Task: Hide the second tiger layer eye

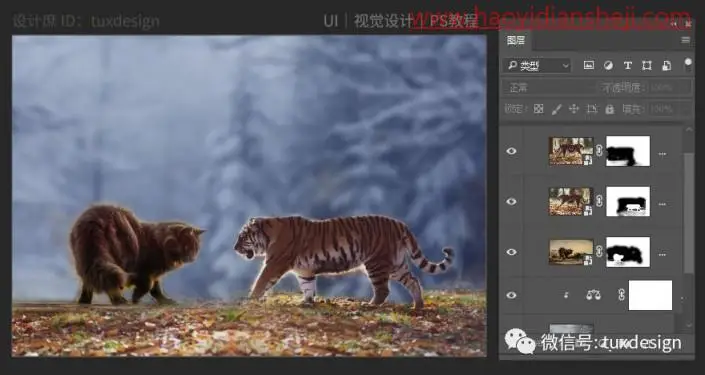Action: [511, 201]
